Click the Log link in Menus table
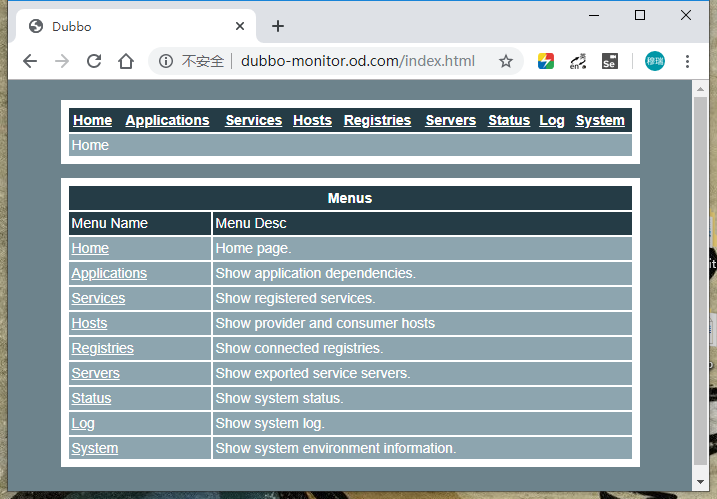 (83, 424)
